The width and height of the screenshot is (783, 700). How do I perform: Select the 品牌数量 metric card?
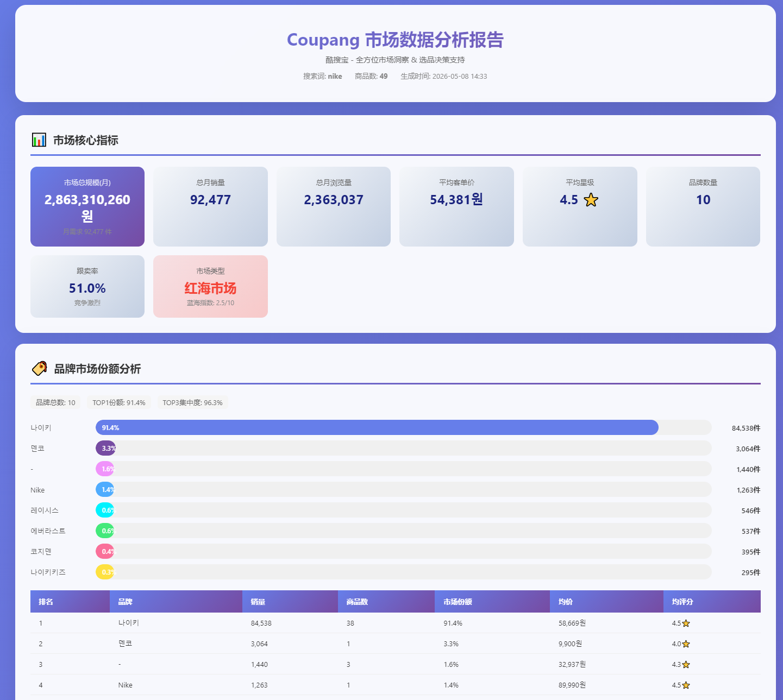pyautogui.click(x=703, y=206)
